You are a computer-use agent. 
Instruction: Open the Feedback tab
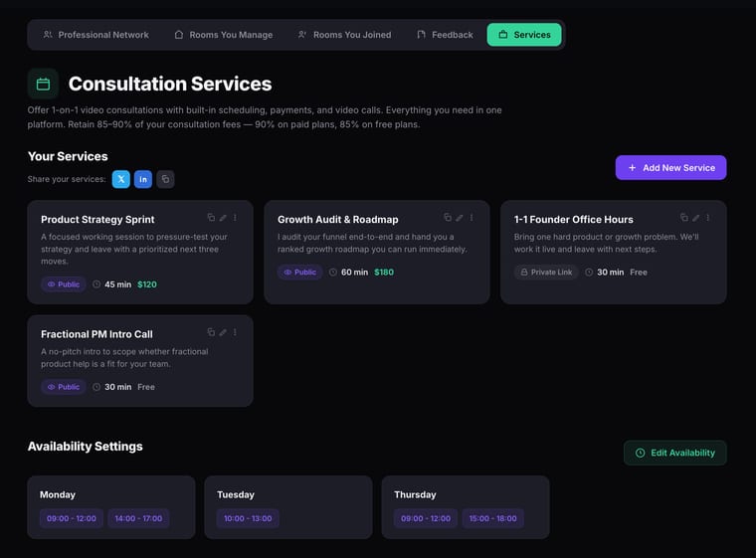tap(445, 35)
